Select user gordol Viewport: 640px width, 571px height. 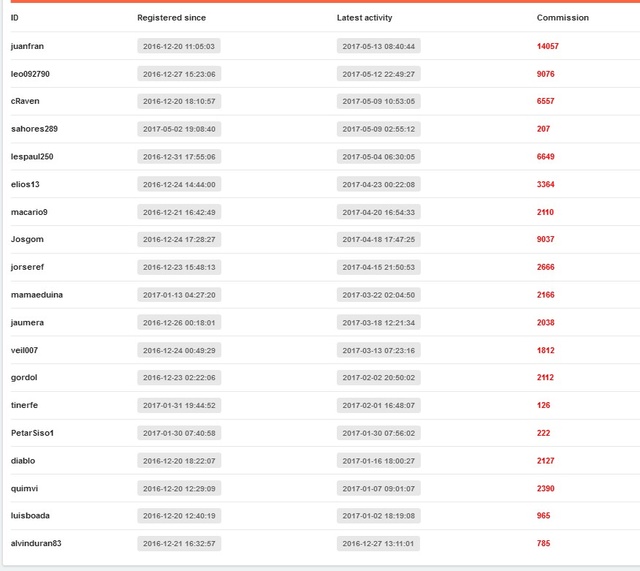click(x=24, y=378)
